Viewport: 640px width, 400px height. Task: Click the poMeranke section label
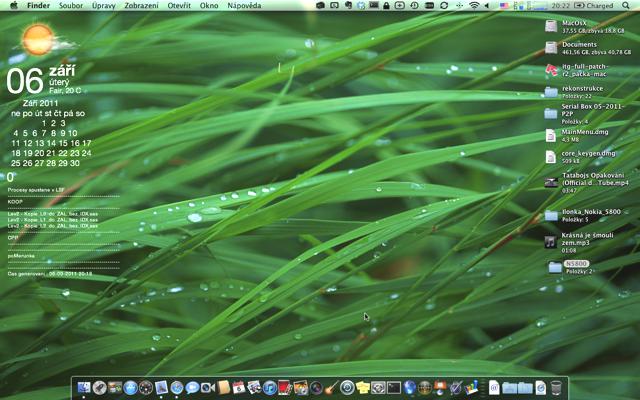coord(21,256)
